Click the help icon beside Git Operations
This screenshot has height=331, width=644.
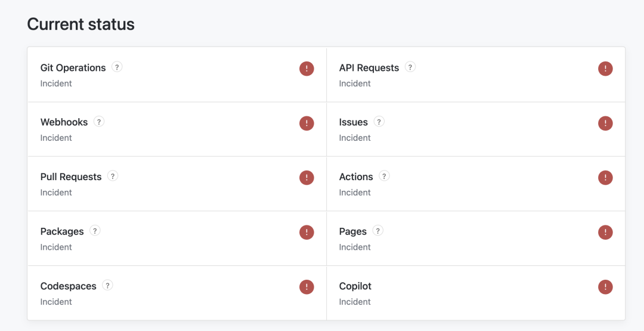(x=117, y=67)
